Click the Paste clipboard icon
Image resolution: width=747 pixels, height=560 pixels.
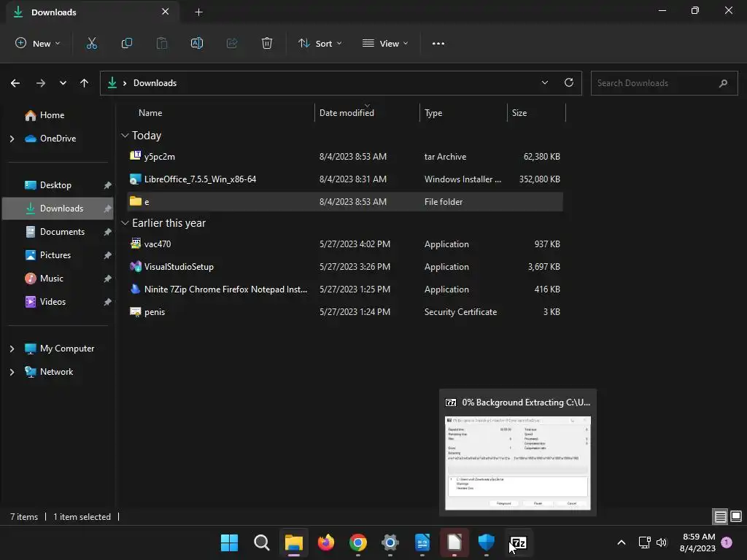[162, 43]
